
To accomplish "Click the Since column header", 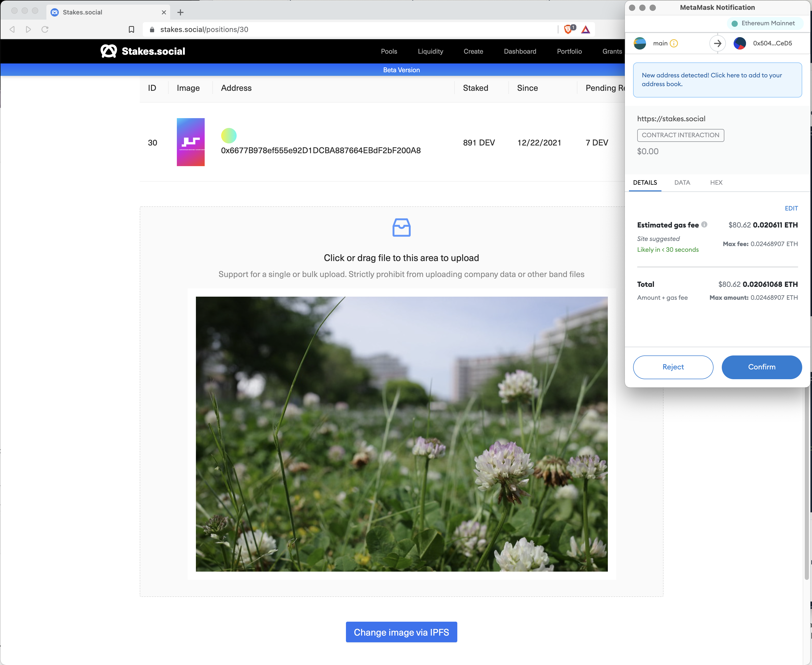I will point(527,88).
